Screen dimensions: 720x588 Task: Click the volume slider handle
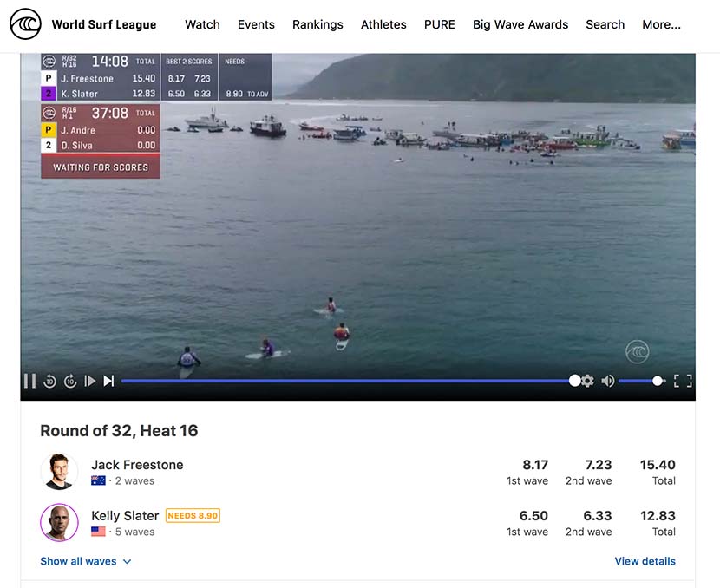(658, 381)
